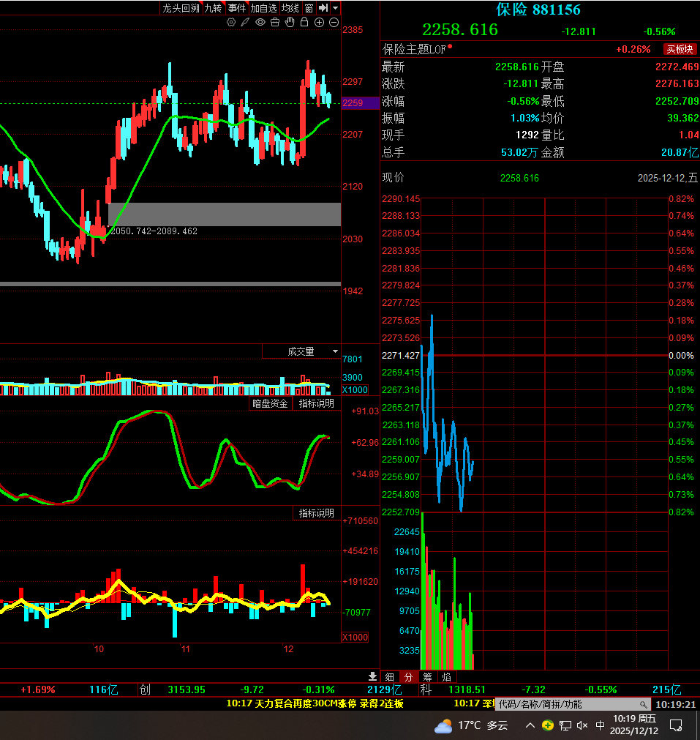Click date marker 10 on time axis
This screenshot has width=700, height=740.
click(99, 649)
